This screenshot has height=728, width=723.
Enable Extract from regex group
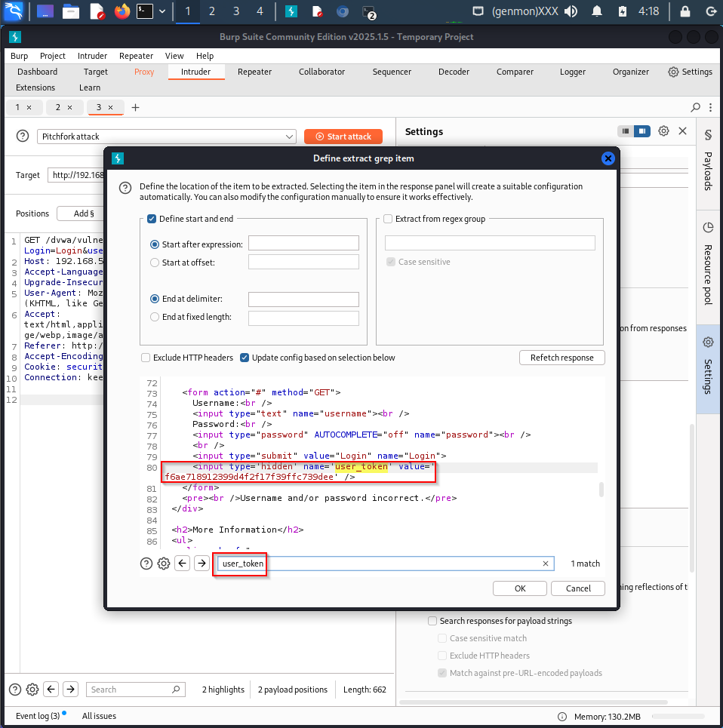tap(388, 219)
